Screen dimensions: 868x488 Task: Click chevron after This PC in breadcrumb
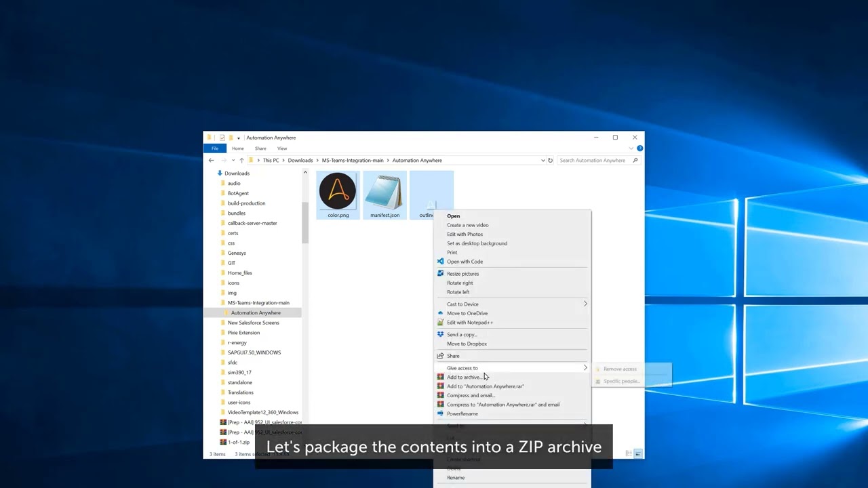tap(283, 161)
